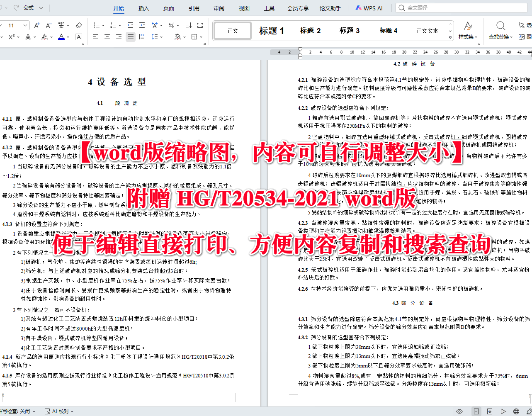This screenshot has height=416, width=532.
Task: Apply bulleted list formatting
Action: (97, 25)
